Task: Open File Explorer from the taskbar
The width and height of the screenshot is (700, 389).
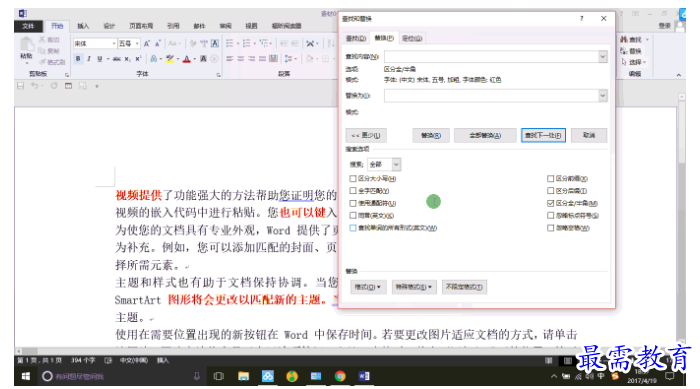Action: point(243,376)
